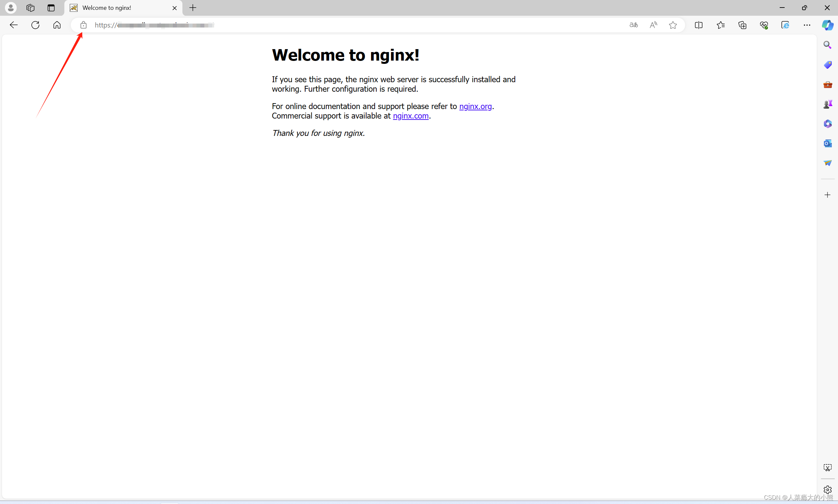
Task: Open split screen view
Action: pyautogui.click(x=699, y=25)
